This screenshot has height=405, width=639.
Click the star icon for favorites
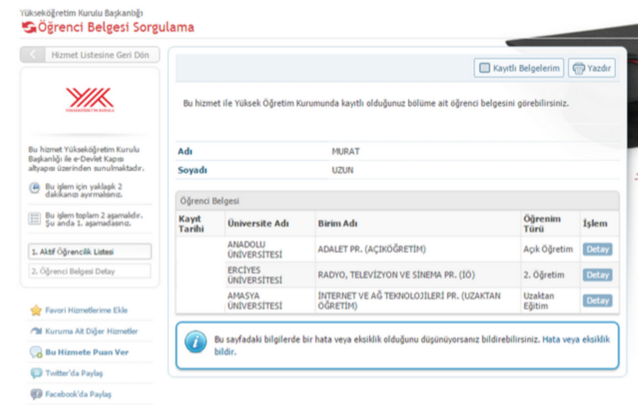(x=36, y=310)
